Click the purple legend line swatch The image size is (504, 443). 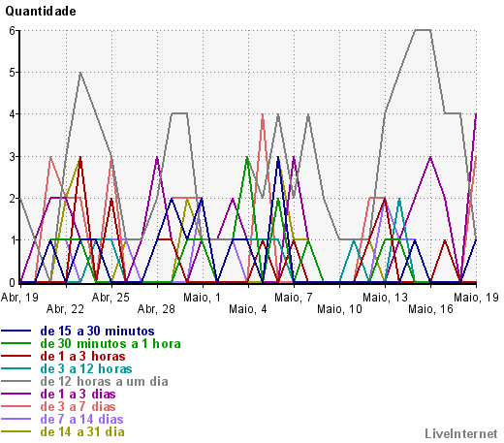[16, 394]
